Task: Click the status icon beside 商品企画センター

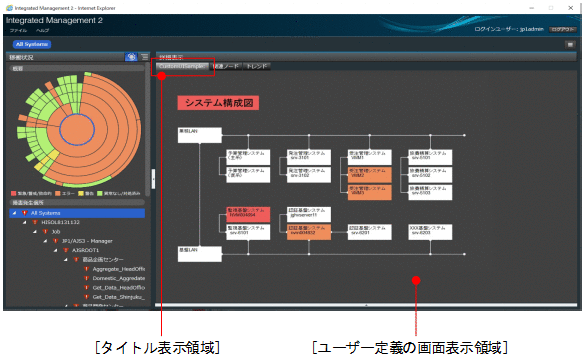Action: click(76, 259)
